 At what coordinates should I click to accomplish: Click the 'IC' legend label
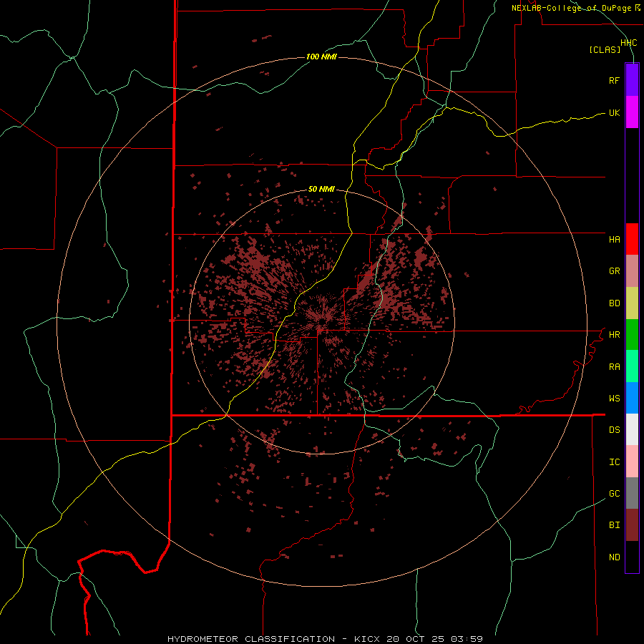(614, 462)
